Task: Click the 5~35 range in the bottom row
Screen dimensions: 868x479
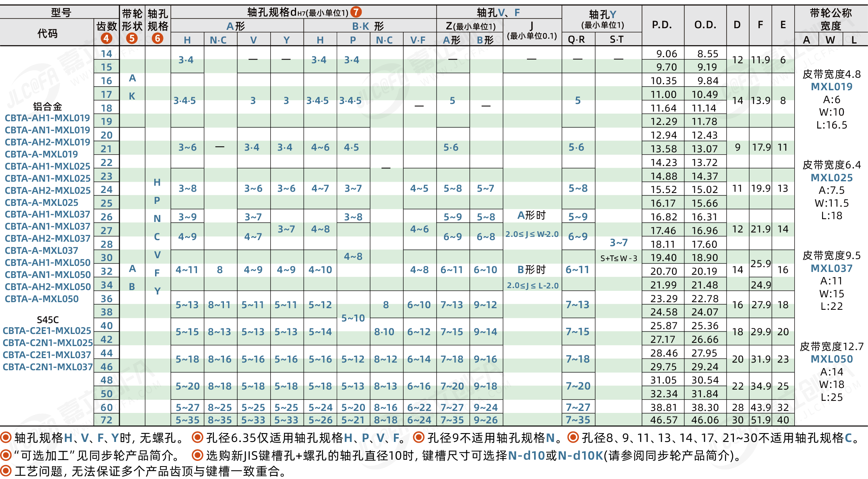Action: [x=187, y=420]
